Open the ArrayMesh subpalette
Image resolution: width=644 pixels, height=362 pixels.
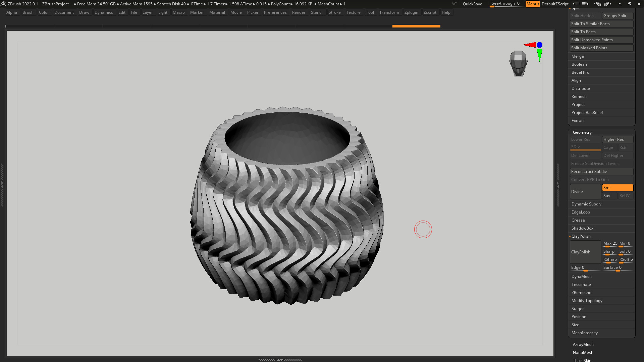pyautogui.click(x=583, y=345)
